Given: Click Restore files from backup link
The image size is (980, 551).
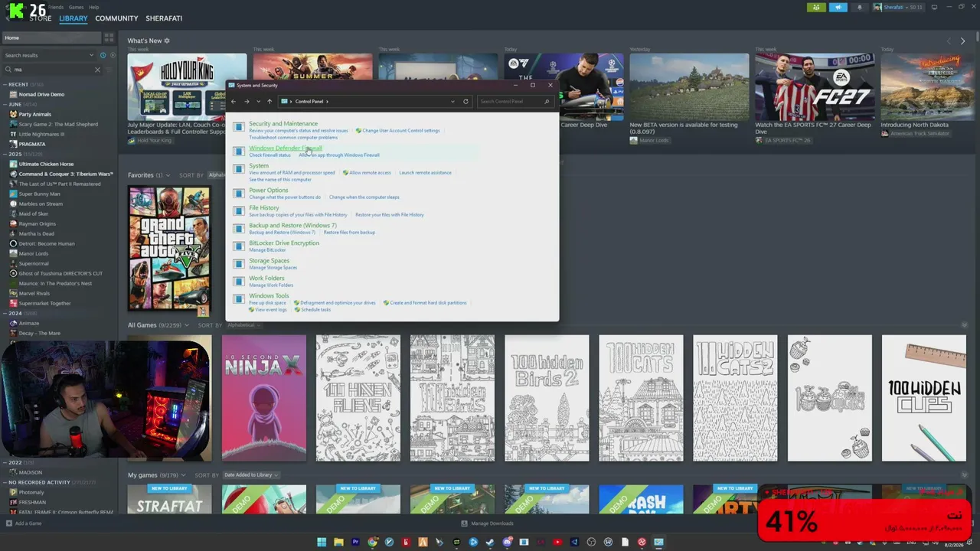Looking at the screenshot, I should 349,233.
